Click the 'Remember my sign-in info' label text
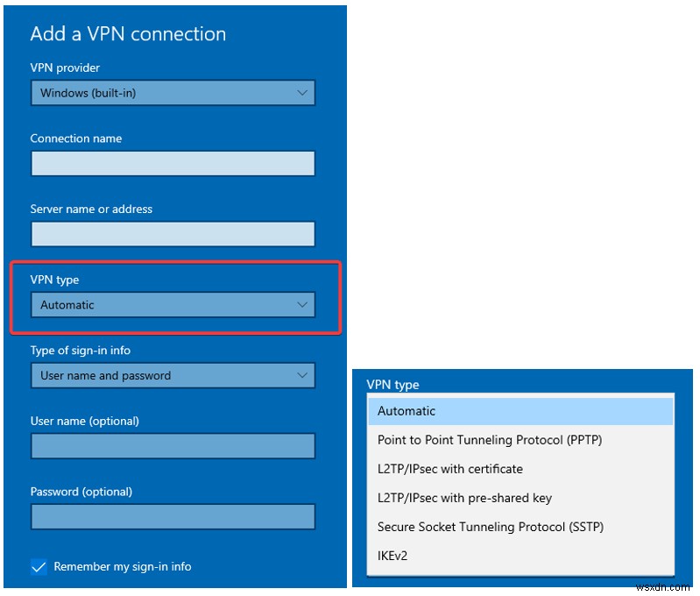The image size is (700, 596). click(x=123, y=567)
